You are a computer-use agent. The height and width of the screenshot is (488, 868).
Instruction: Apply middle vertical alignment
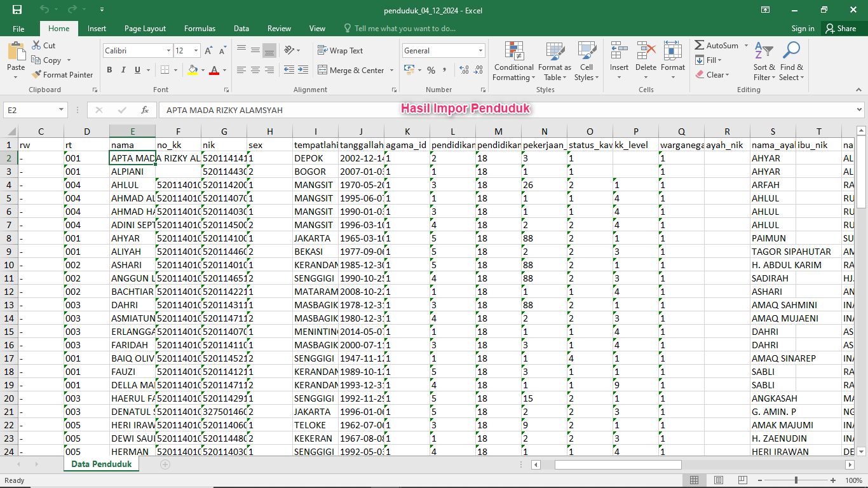pos(255,50)
